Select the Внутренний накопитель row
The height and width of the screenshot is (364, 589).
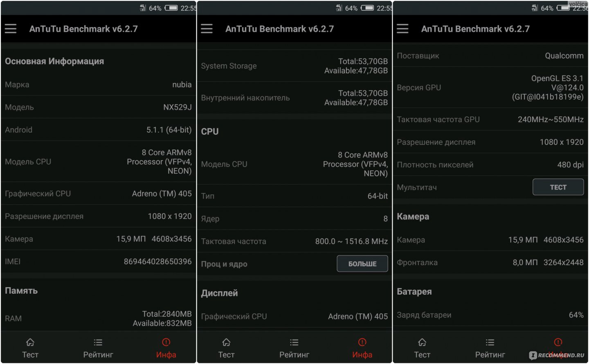coord(294,98)
